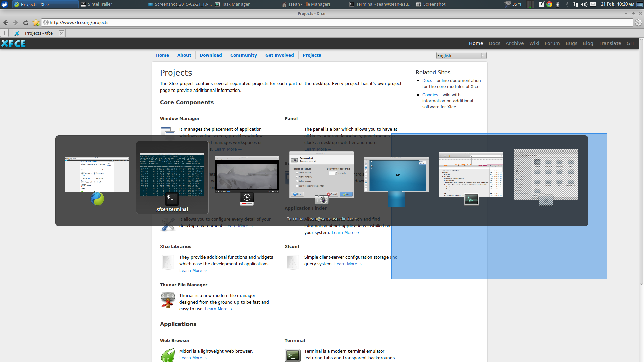The width and height of the screenshot is (644, 362).
Task: Select Active window radio button in Screenshot
Action: pyautogui.click(x=297, y=177)
